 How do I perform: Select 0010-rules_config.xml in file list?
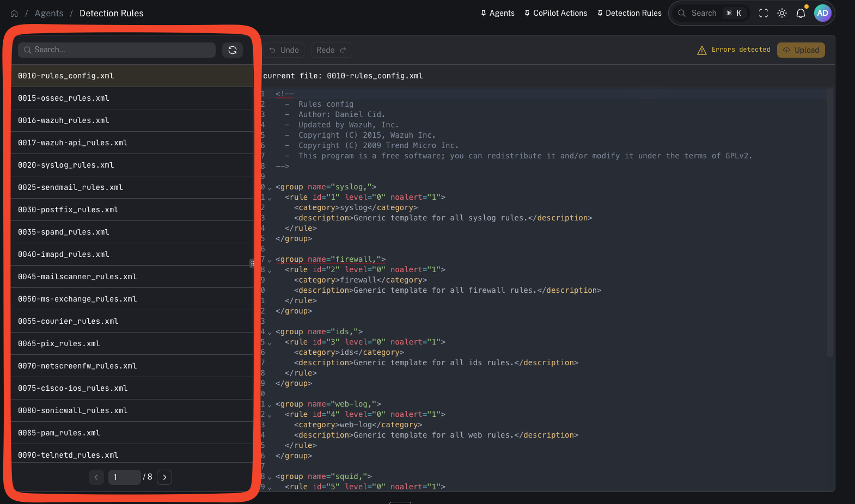(x=132, y=76)
